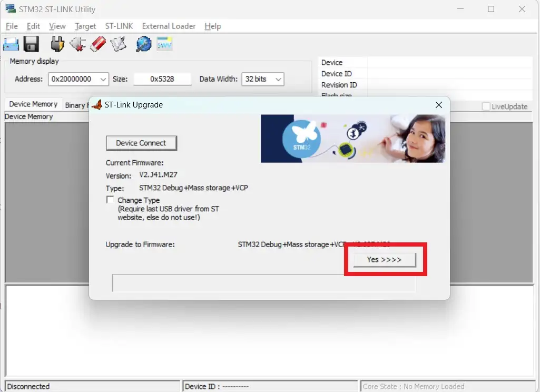The height and width of the screenshot is (392, 540).
Task: Open the Help menu
Action: [213, 26]
